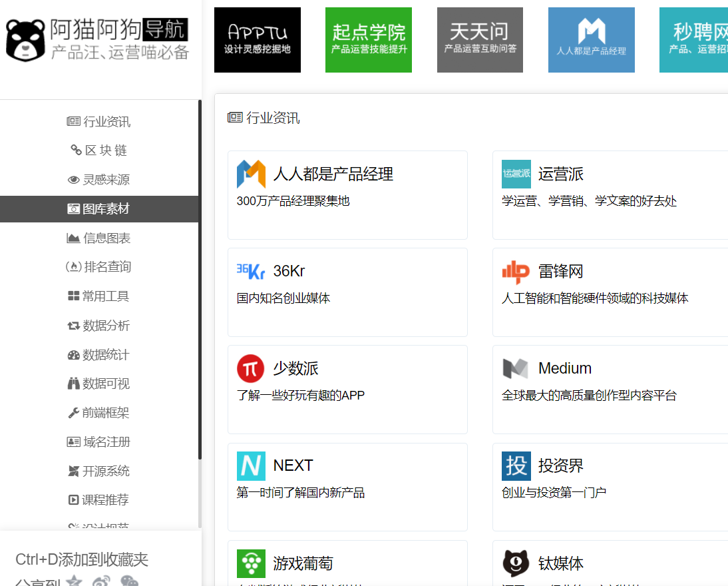Click the grid icon beside 常用工具
This screenshot has height=586, width=728.
click(x=73, y=296)
